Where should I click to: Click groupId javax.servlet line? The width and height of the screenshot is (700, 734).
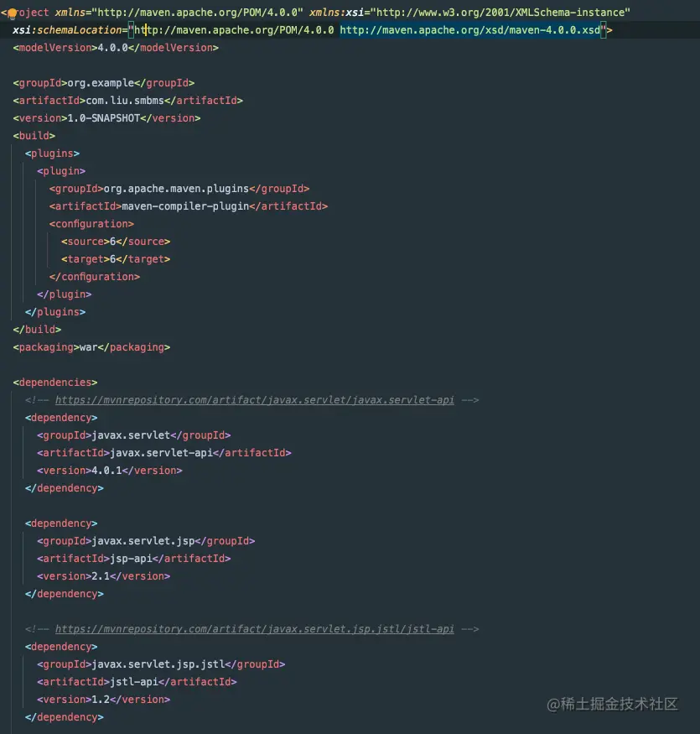(x=134, y=435)
